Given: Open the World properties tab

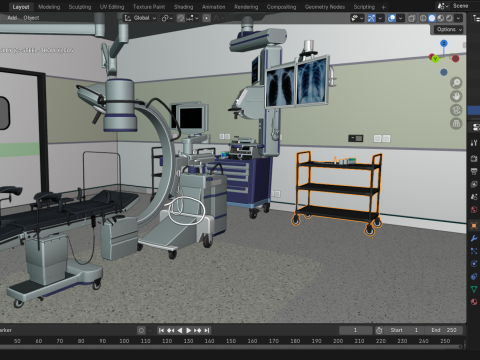Looking at the screenshot, I should coord(474,210).
